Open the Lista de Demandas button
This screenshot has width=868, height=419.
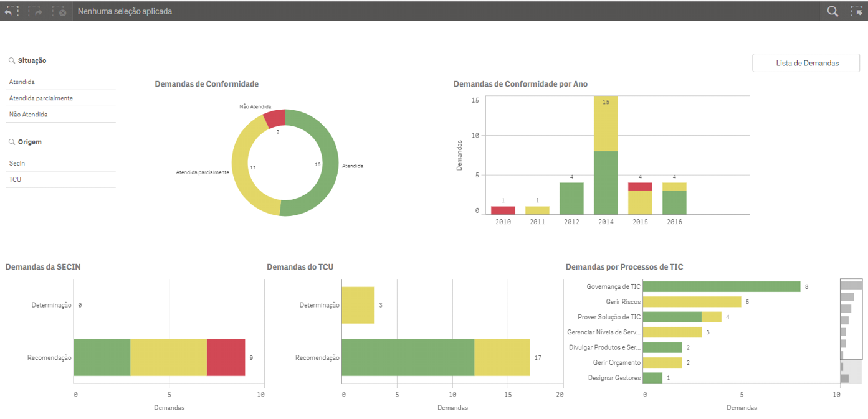coord(806,63)
